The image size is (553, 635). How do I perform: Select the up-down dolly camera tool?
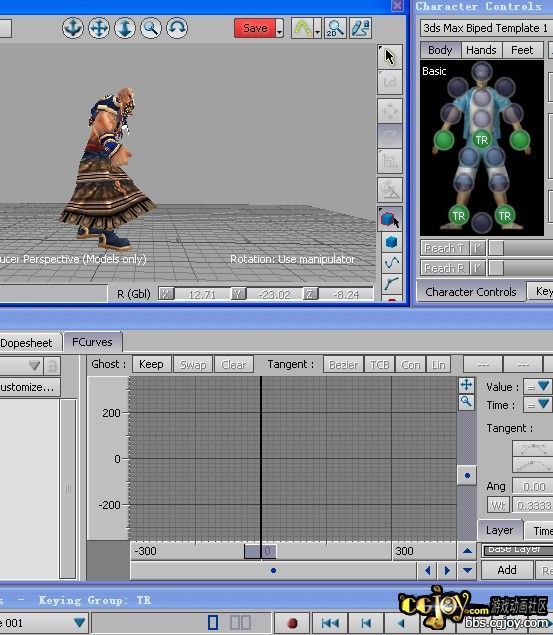pyautogui.click(x=125, y=28)
